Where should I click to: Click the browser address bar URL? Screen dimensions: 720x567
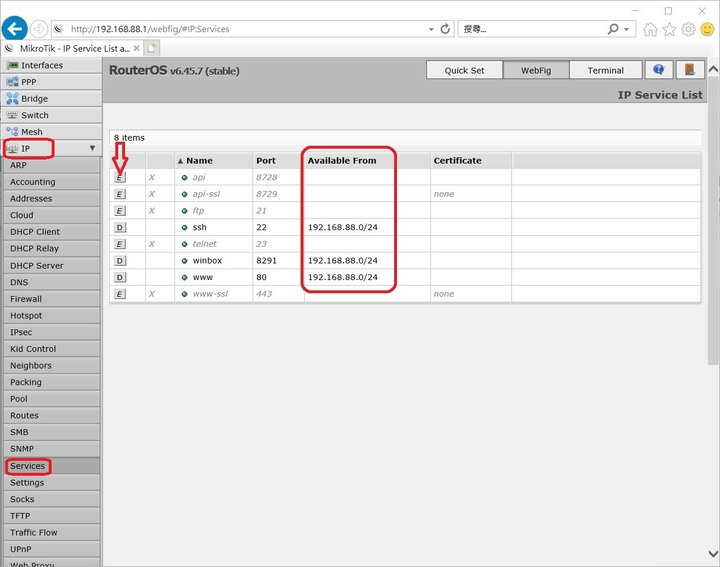(150, 29)
